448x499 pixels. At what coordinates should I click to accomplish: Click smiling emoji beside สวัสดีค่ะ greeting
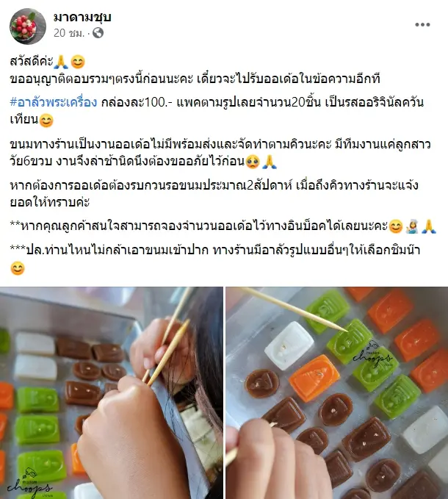click(78, 62)
